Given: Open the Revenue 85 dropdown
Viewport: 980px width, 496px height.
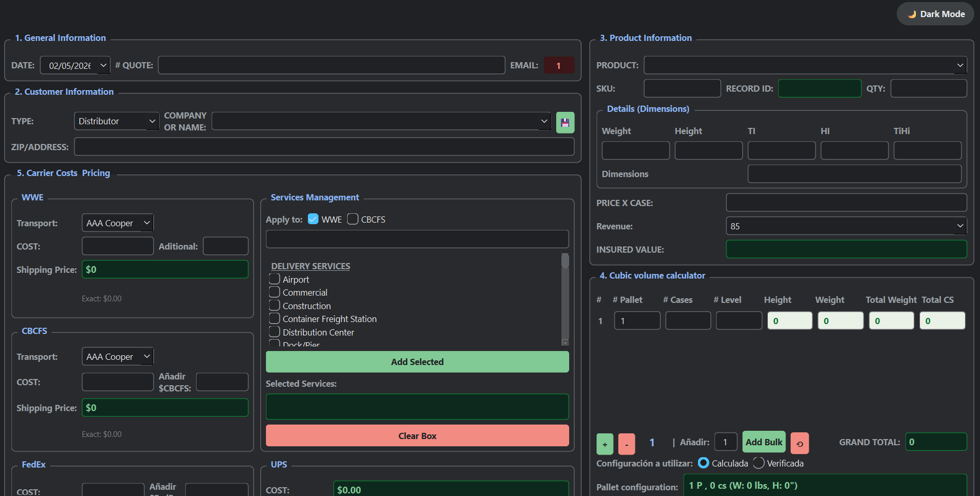Looking at the screenshot, I should [847, 226].
